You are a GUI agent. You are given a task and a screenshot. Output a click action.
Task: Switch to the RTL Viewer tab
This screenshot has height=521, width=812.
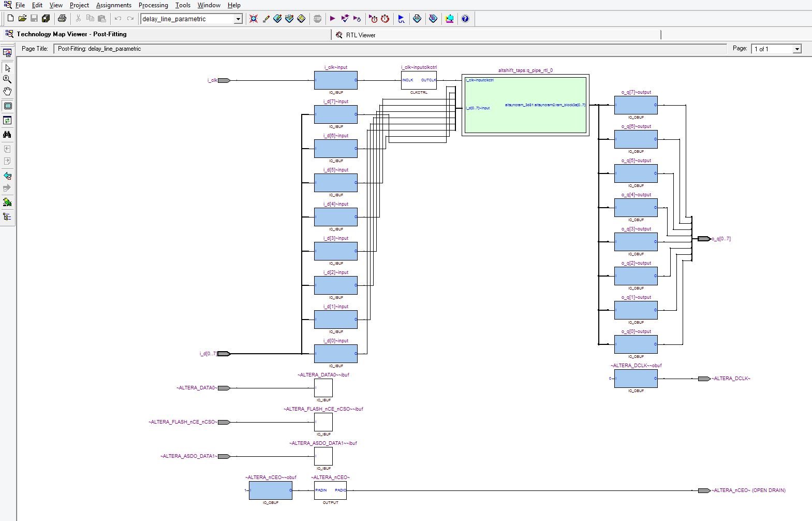tap(361, 35)
